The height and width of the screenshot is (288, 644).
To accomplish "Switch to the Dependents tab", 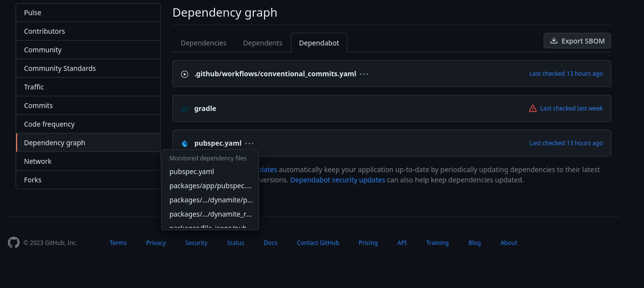I will [x=262, y=43].
